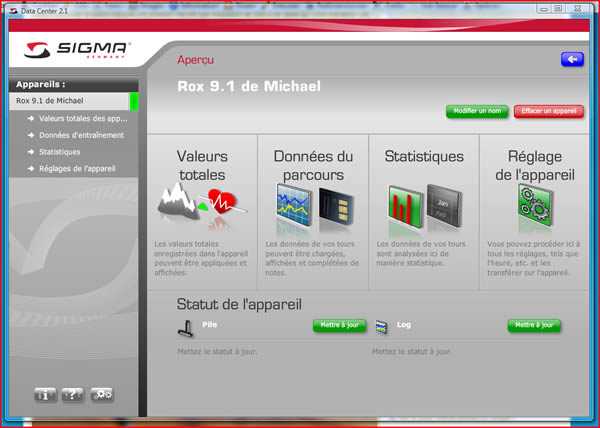Minimize the Data Center window
600x428 pixels.
544,9
